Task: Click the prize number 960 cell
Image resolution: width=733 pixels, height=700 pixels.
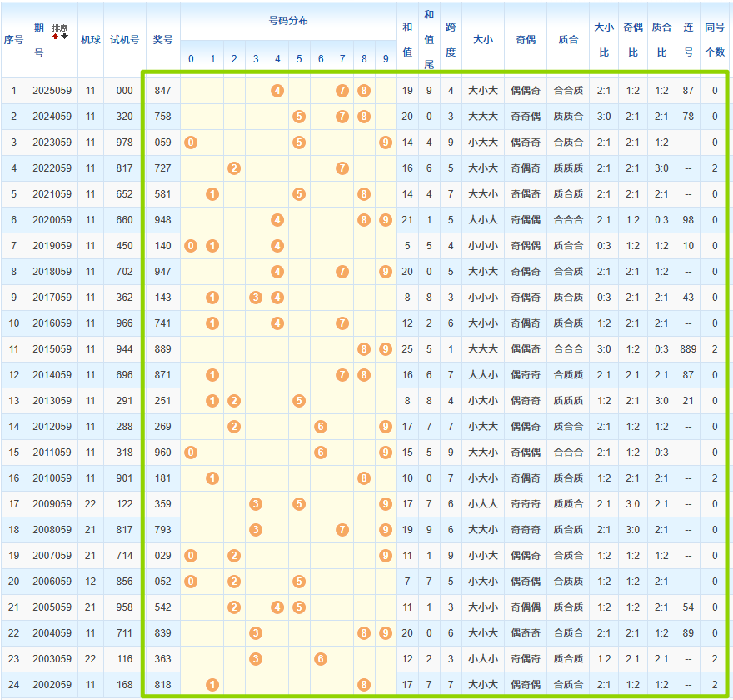Action: [163, 452]
